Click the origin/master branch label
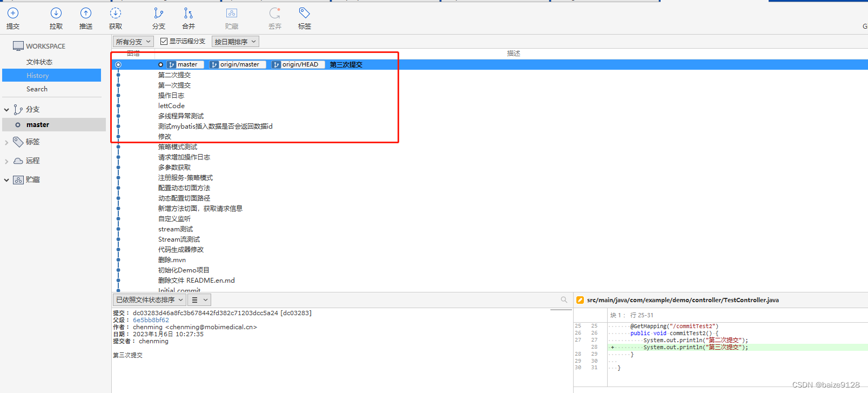Screen dimensions: 868x393 238,64
